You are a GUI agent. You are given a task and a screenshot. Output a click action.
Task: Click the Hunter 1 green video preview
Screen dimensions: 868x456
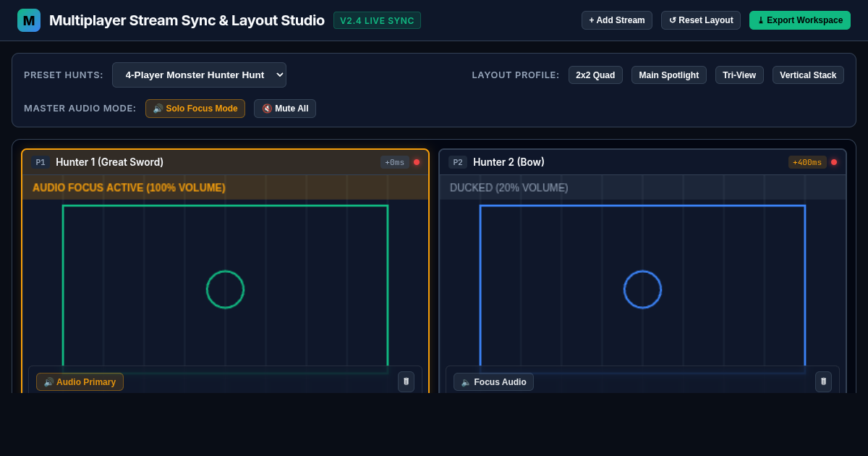225,289
